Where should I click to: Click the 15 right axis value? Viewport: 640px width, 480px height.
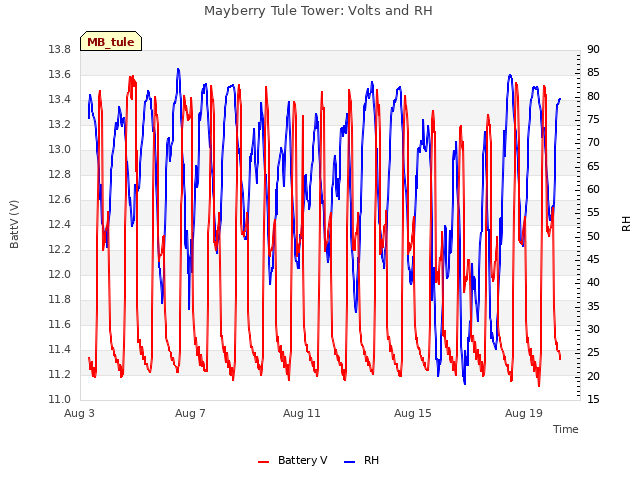click(x=593, y=400)
